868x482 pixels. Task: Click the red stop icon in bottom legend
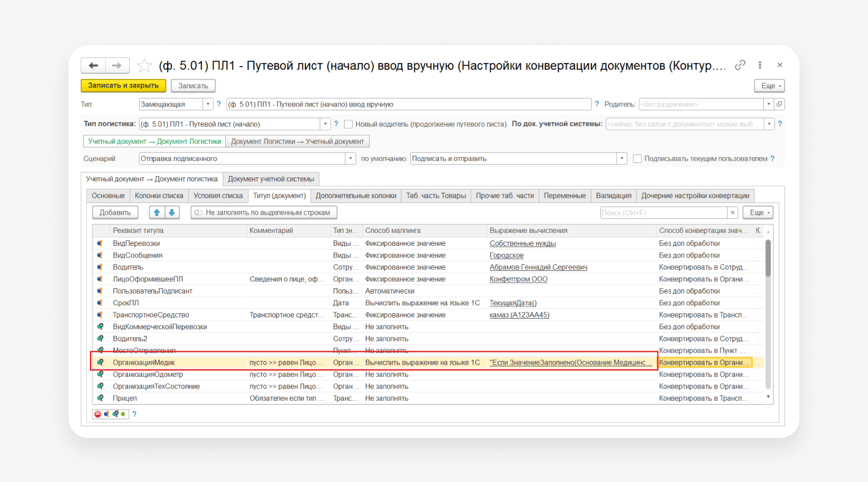coord(97,414)
